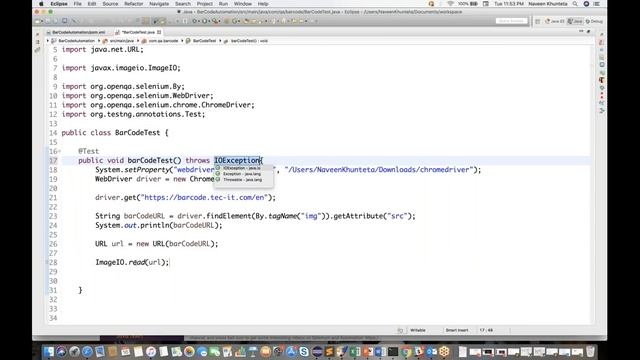Open Finder from the Dock

click(49, 351)
